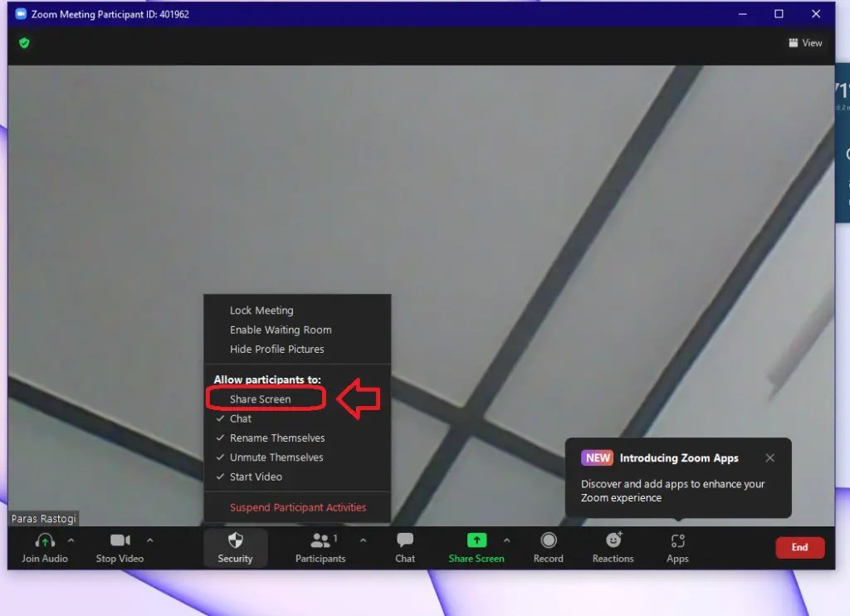End the Zoom meeting
Image resolution: width=850 pixels, height=616 pixels.
pyautogui.click(x=799, y=548)
